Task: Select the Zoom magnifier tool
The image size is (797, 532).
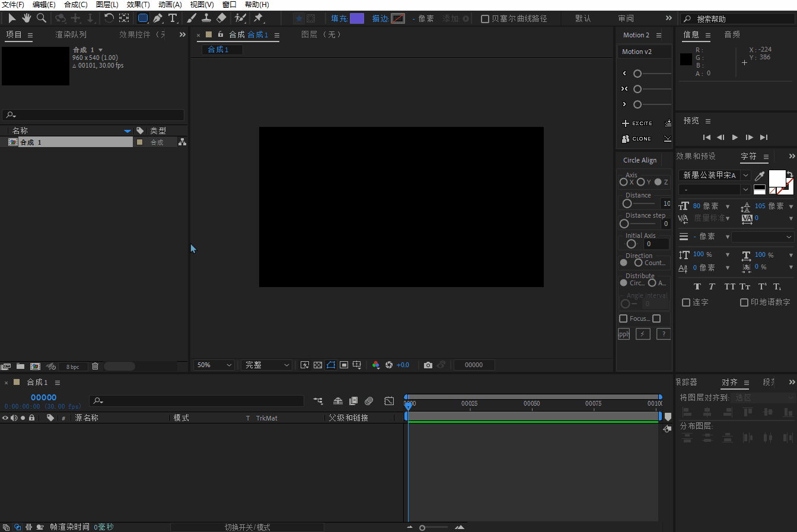Action: tap(42, 18)
